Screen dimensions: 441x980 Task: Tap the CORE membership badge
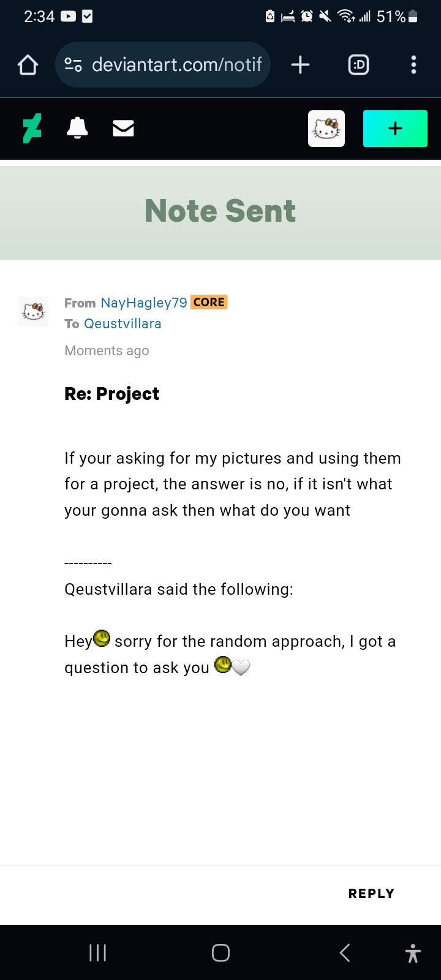point(209,302)
